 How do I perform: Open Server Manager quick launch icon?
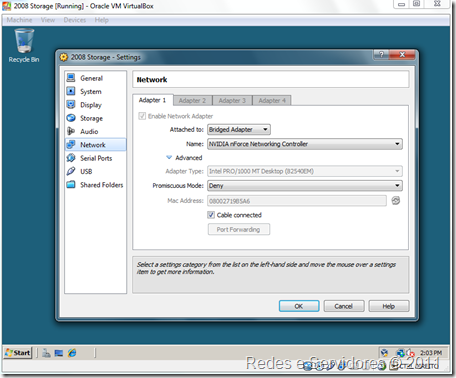tap(46, 353)
